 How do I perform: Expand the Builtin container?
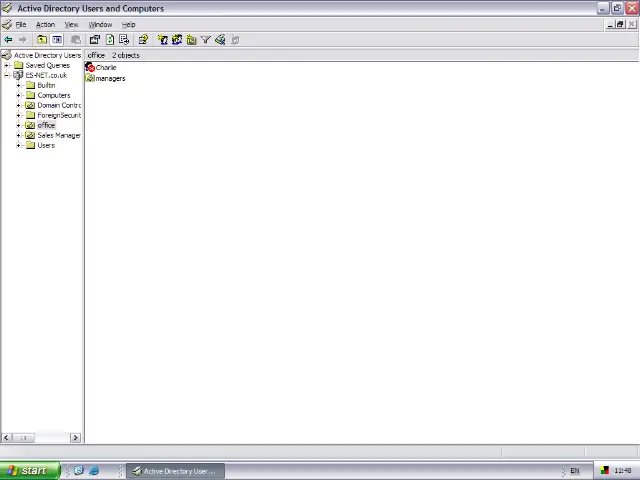coord(18,85)
